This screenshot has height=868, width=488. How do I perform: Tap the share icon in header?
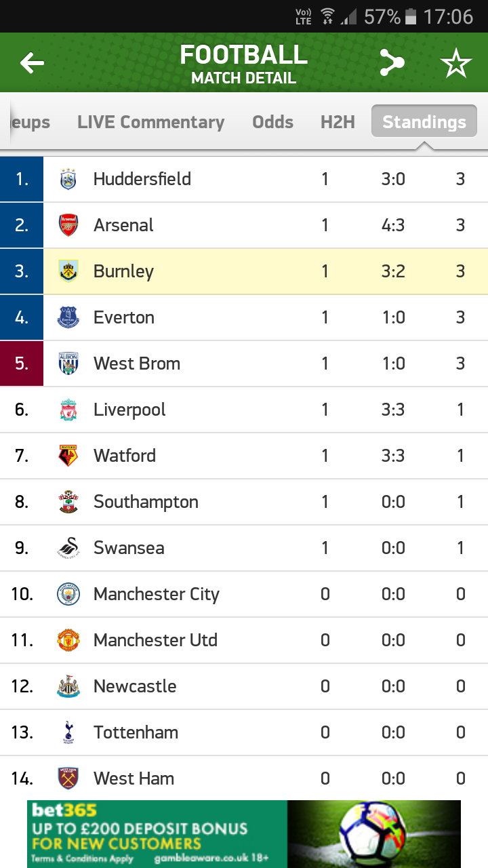pos(392,63)
